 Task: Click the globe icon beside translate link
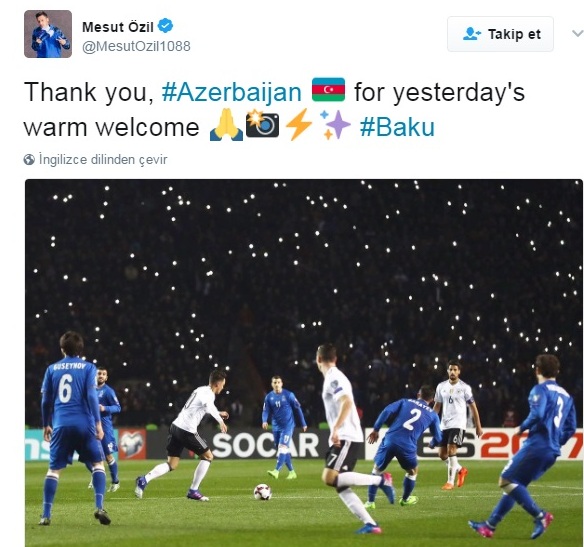[29, 160]
